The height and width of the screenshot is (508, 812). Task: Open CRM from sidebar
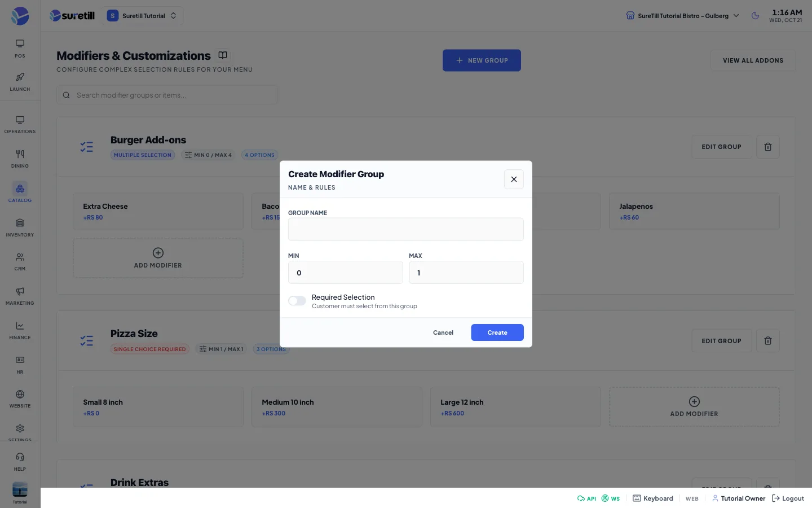(x=20, y=262)
